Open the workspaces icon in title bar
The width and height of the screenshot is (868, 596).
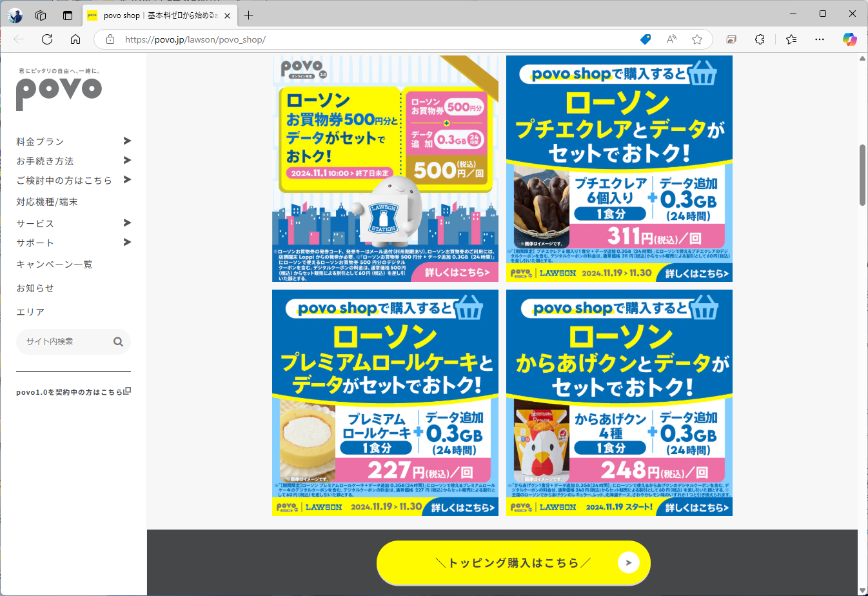[x=41, y=15]
